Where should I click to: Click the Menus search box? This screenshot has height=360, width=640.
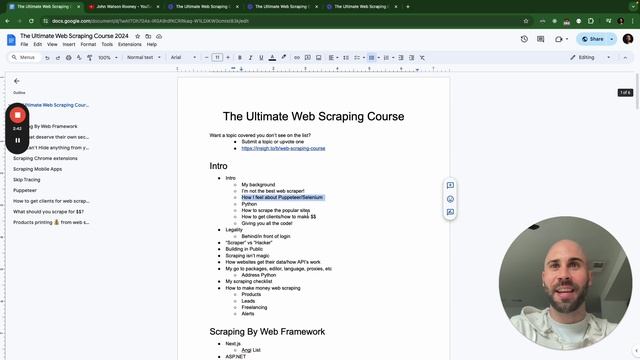point(24,58)
